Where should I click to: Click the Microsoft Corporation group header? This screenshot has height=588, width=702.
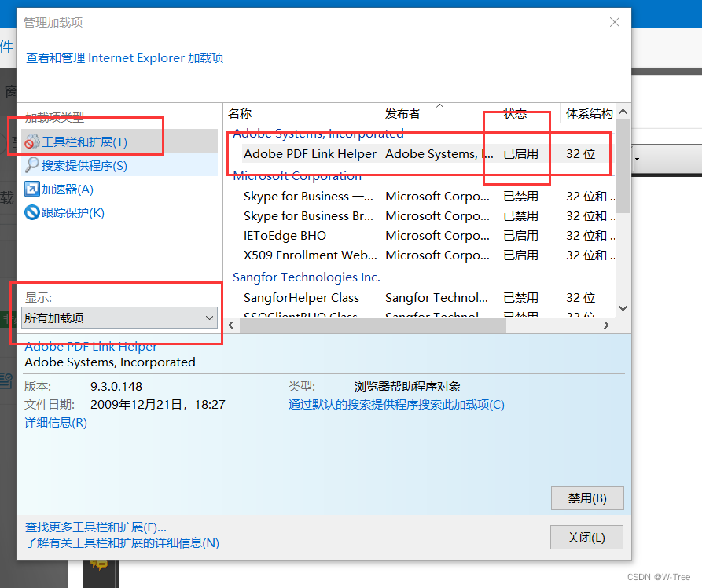297,176
